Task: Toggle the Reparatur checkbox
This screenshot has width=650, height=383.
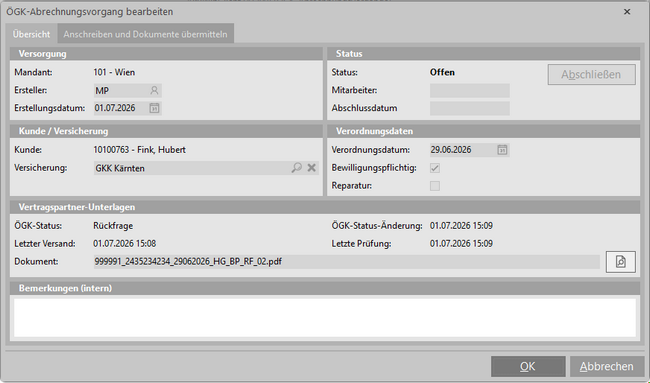Action: [x=435, y=186]
